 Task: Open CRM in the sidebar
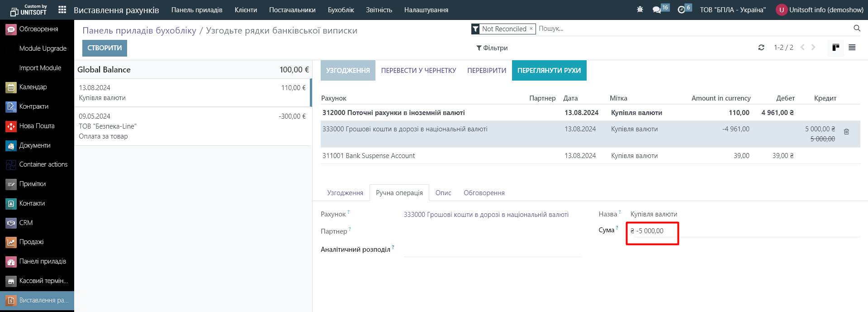click(37, 223)
